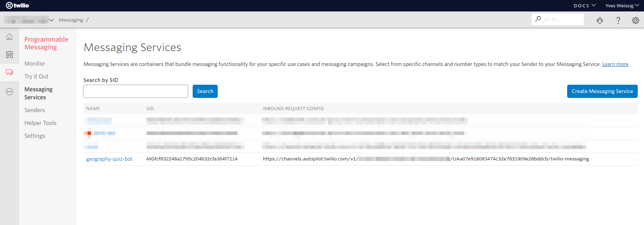Expand the DOCS dropdown
644x225 pixels.
585,6
